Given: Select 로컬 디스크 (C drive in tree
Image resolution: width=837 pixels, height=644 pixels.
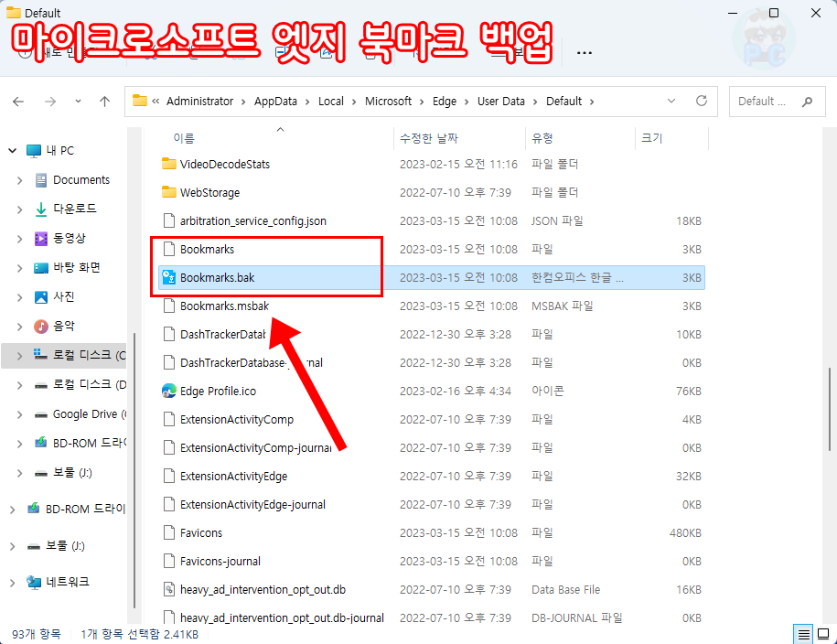Looking at the screenshot, I should (x=89, y=355).
